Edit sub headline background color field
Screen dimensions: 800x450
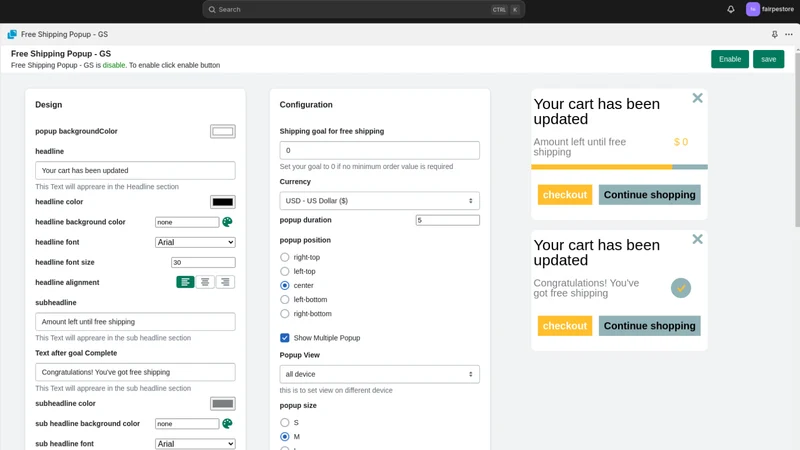coord(187,423)
